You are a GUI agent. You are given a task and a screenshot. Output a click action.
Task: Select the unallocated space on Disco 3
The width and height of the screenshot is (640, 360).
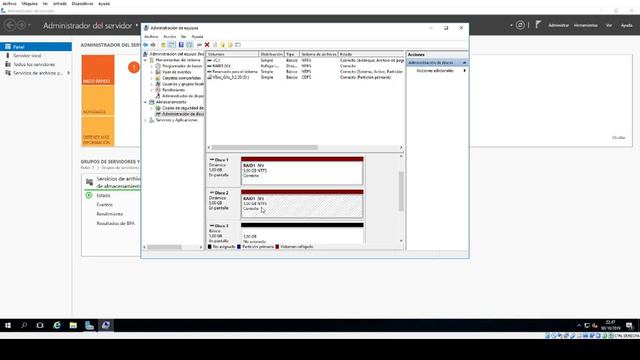302,233
